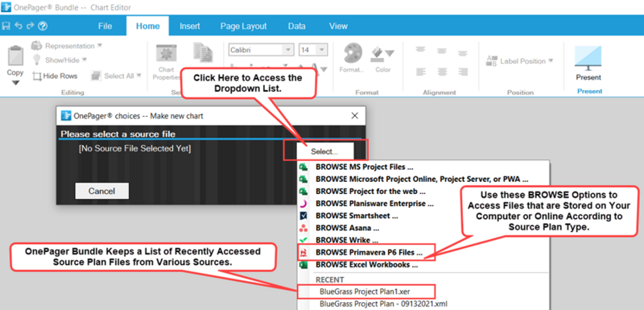Choose BROWSE Asana

423,228
